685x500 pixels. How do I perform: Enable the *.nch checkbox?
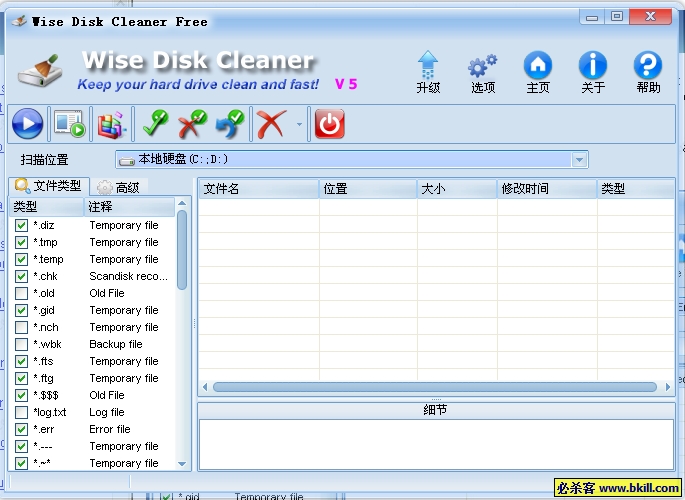point(21,327)
